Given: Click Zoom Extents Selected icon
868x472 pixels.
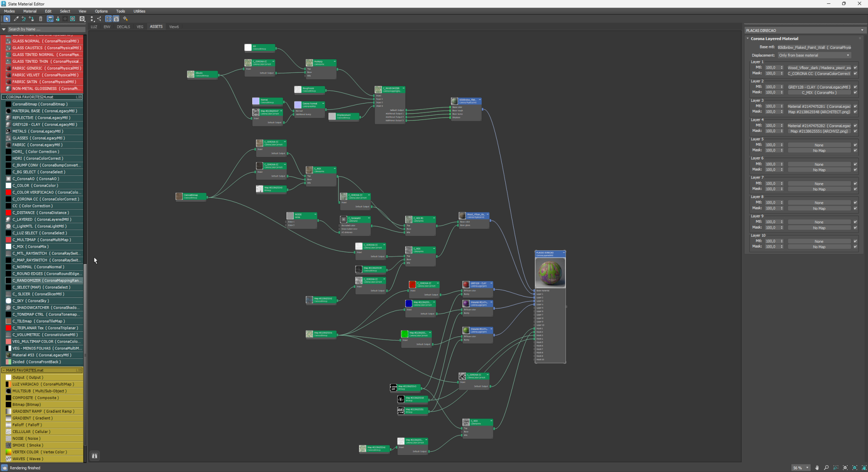Looking at the screenshot, I should coord(854,468).
